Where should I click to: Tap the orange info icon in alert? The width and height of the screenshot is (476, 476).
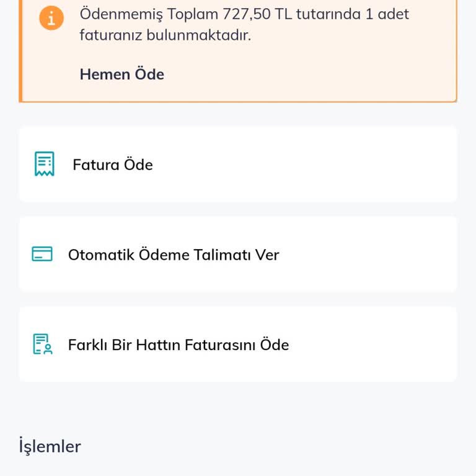tap(51, 18)
